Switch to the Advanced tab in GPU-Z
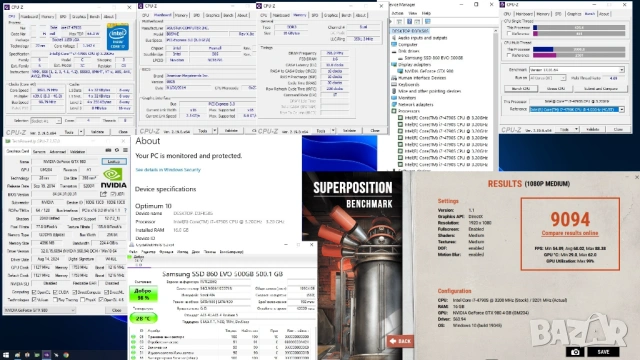The height and width of the screenshot is (360, 640). (x=58, y=151)
